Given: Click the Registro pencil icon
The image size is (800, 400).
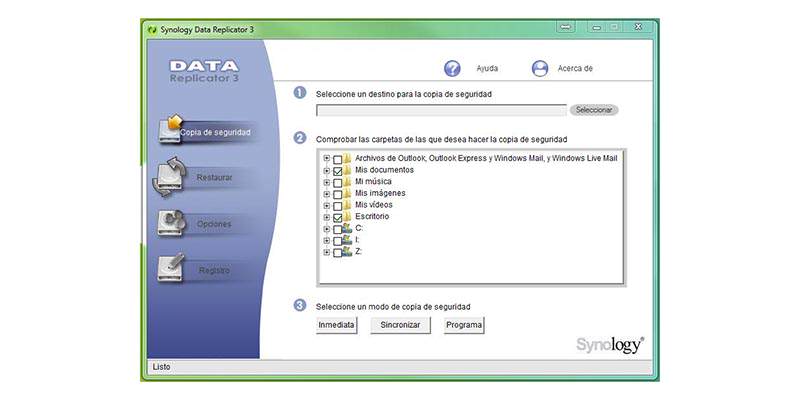Looking at the screenshot, I should pyautogui.click(x=171, y=267).
